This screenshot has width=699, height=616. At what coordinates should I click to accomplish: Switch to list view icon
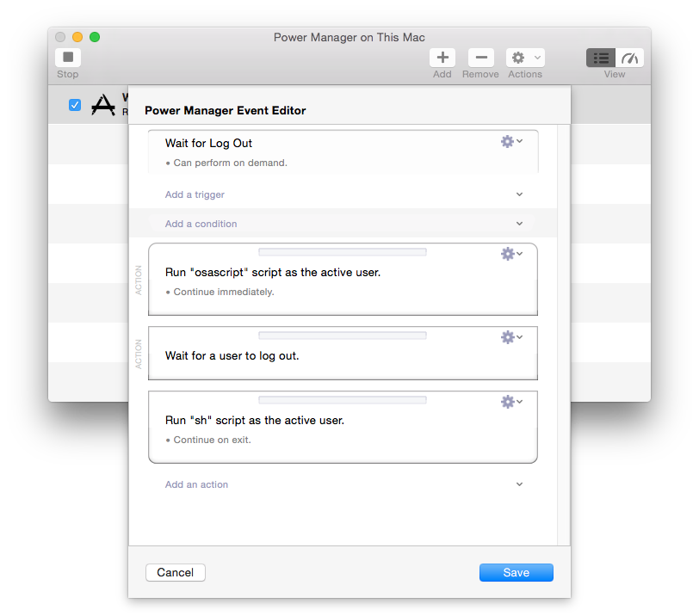pyautogui.click(x=601, y=58)
